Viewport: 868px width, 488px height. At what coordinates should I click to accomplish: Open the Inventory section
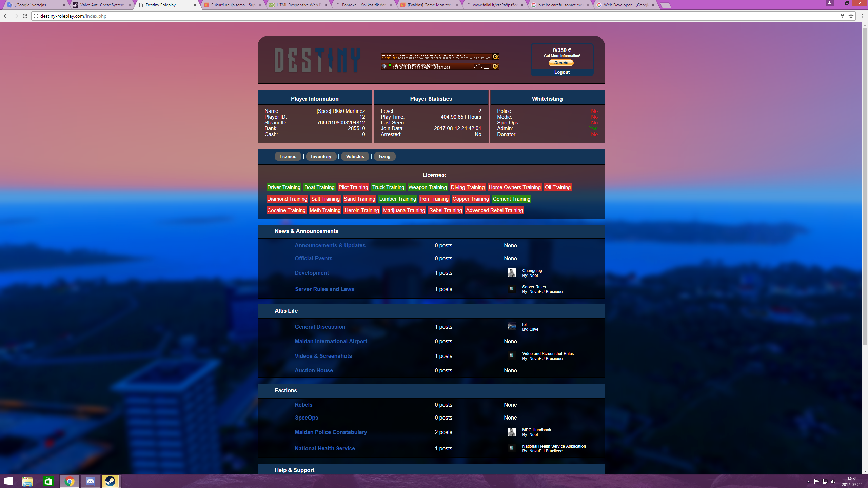point(321,156)
